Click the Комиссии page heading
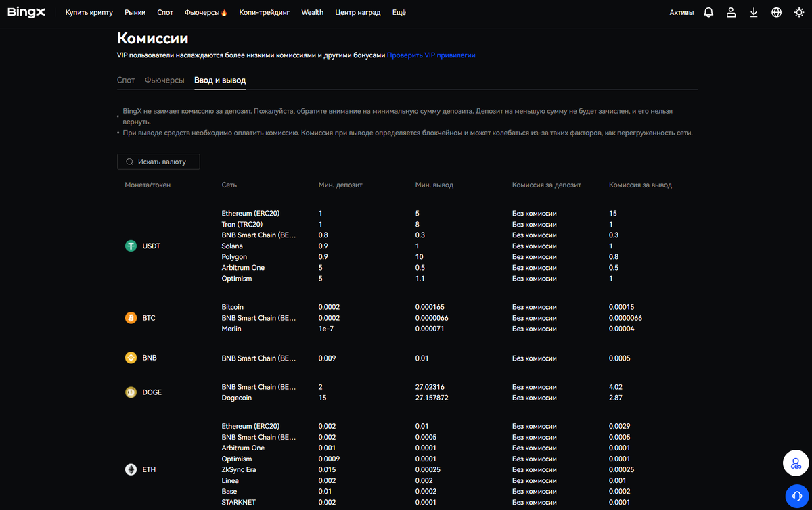The image size is (812, 510). (x=153, y=38)
